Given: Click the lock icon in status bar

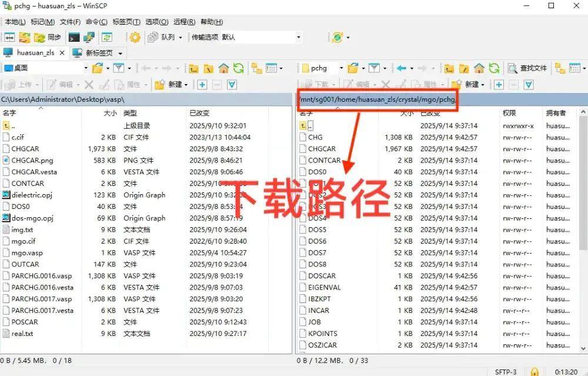Looking at the screenshot, I should click(x=534, y=371).
